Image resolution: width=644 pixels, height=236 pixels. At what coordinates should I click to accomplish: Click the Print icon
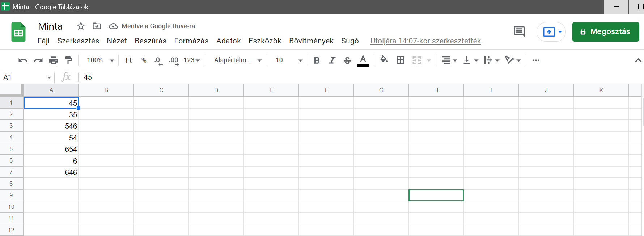click(x=53, y=60)
